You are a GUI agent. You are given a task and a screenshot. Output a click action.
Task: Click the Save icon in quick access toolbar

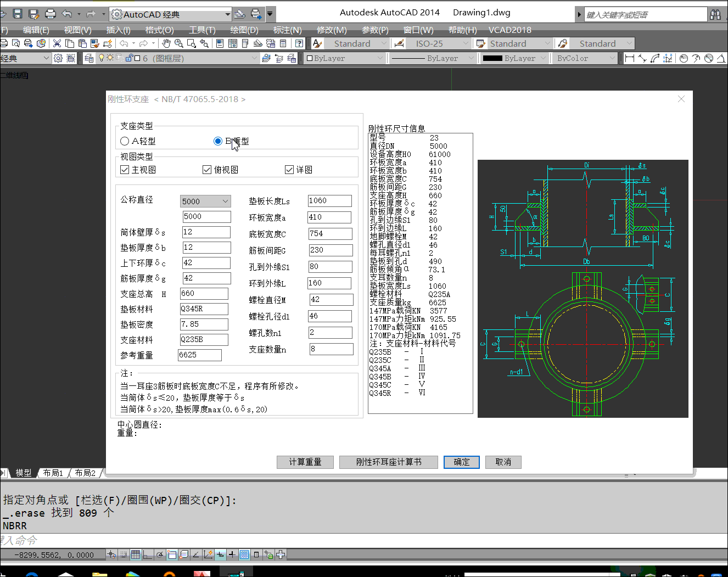pyautogui.click(x=17, y=14)
